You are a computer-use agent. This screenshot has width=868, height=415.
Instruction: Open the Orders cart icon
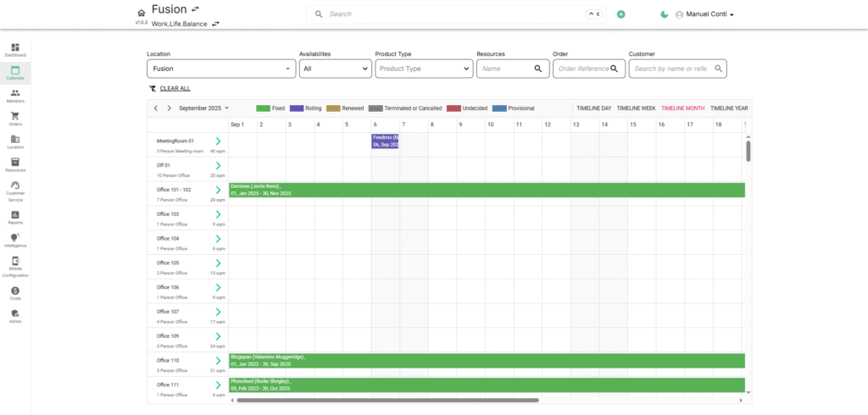[x=15, y=118]
